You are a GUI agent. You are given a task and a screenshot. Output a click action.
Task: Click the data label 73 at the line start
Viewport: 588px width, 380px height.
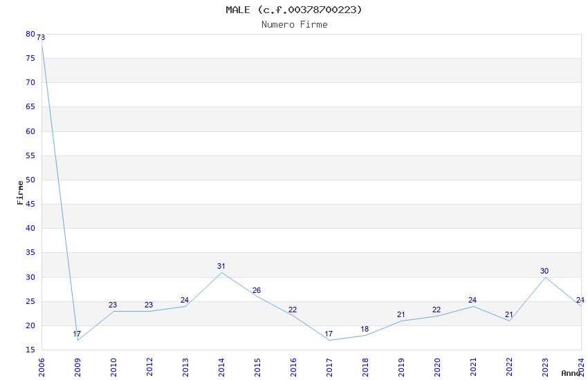coord(41,37)
